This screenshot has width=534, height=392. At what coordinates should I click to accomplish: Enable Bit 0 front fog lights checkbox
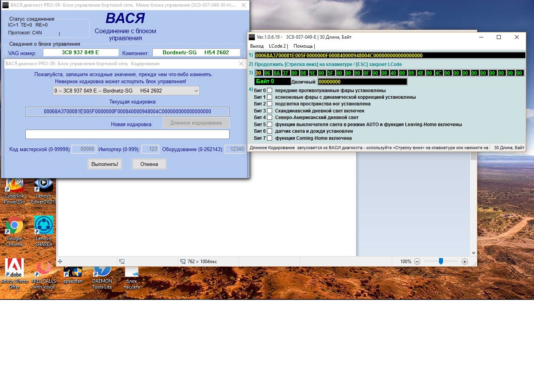click(x=269, y=91)
